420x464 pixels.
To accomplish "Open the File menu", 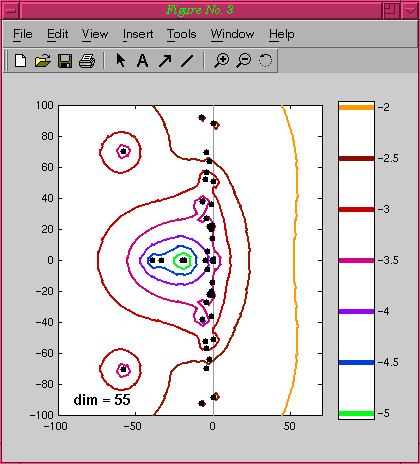I will point(23,34).
